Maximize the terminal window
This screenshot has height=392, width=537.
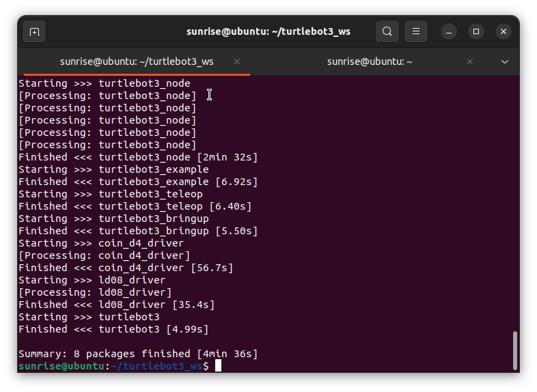pyautogui.click(x=476, y=31)
